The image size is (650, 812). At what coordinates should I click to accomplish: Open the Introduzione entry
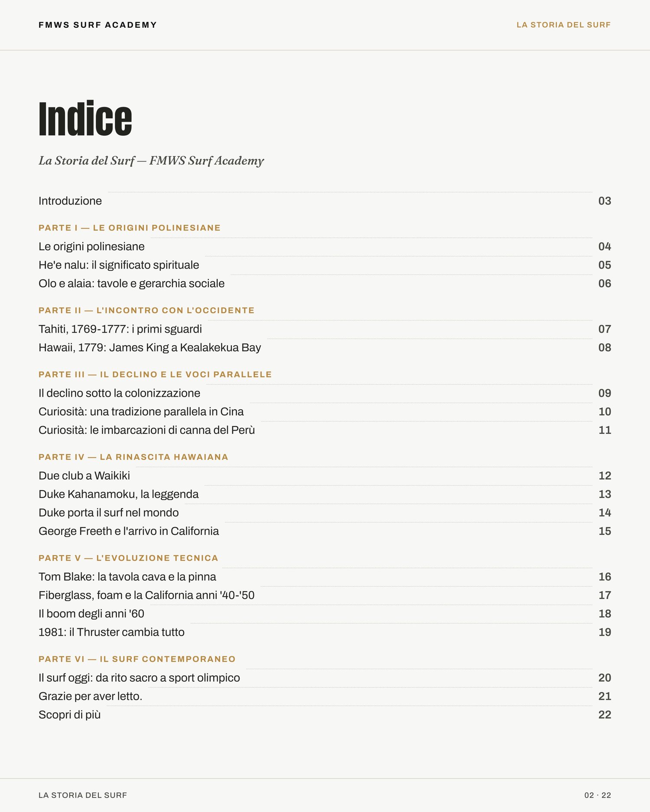[x=325, y=201]
